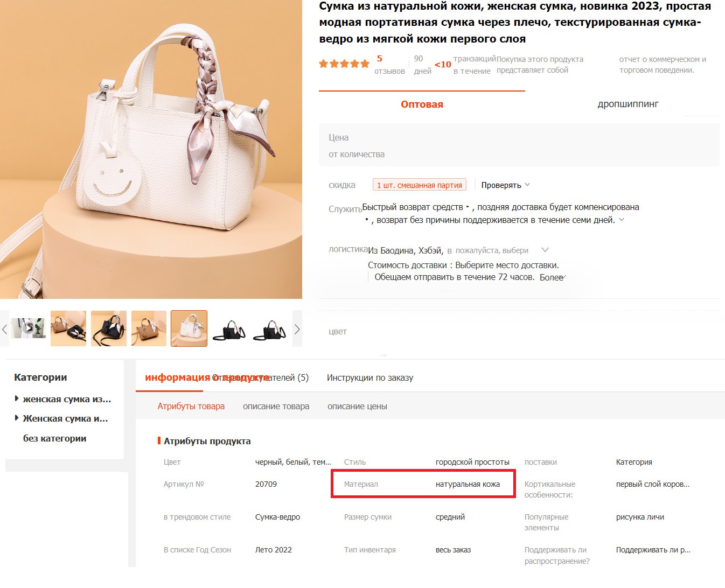This screenshot has height=588, width=725.
Task: Play the product video thumbnail
Action: 28,328
